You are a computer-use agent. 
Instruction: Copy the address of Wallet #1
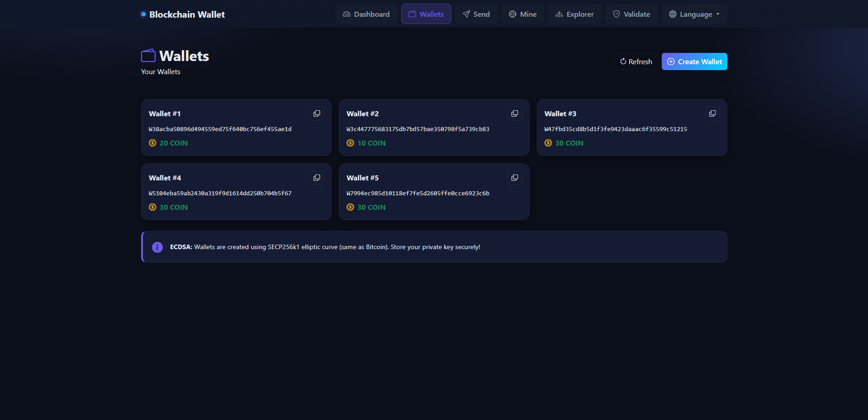pyautogui.click(x=316, y=113)
